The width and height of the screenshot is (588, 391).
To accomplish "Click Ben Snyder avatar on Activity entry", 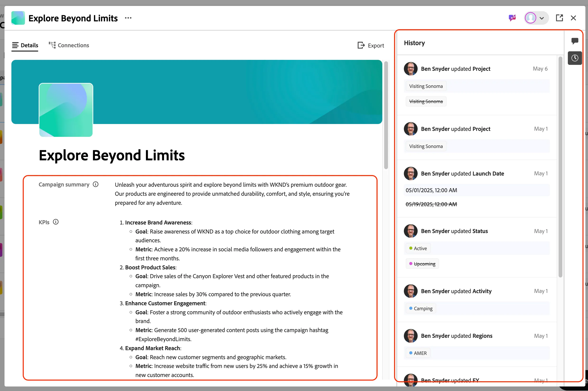I will point(411,291).
